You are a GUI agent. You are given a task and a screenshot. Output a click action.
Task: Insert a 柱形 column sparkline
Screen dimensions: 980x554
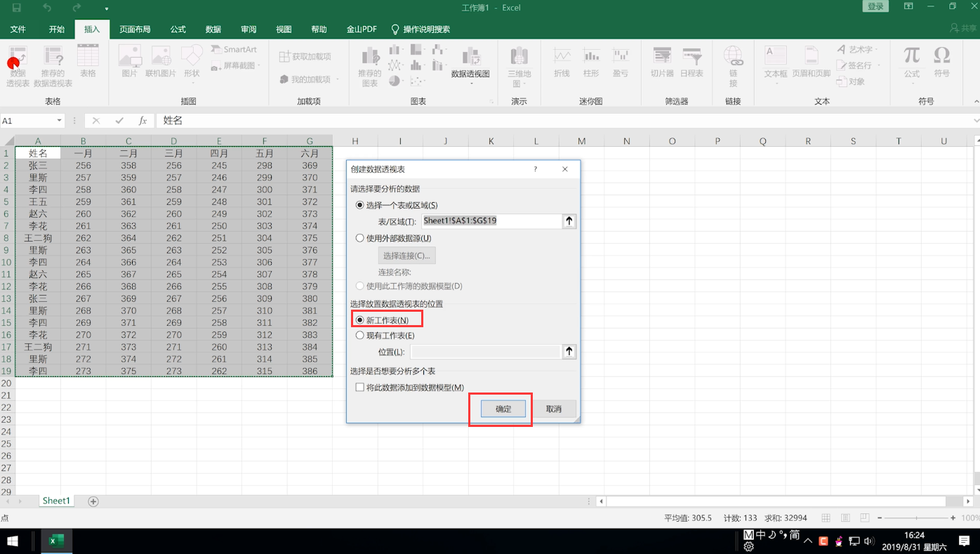click(x=591, y=62)
